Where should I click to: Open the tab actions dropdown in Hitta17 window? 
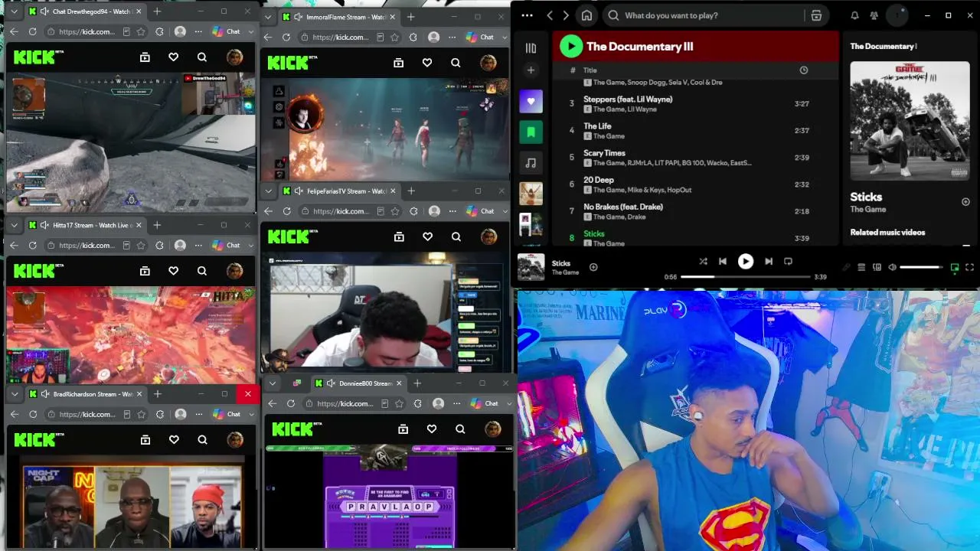point(13,225)
